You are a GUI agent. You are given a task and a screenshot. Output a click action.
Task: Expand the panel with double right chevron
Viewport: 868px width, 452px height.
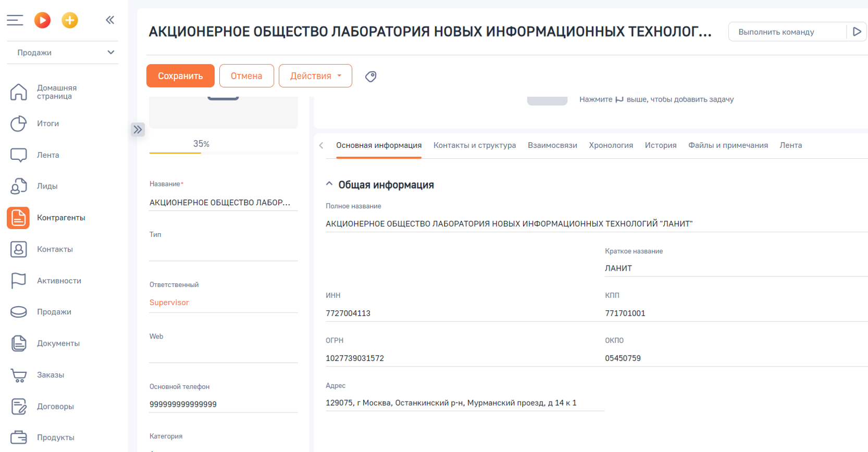coord(138,130)
